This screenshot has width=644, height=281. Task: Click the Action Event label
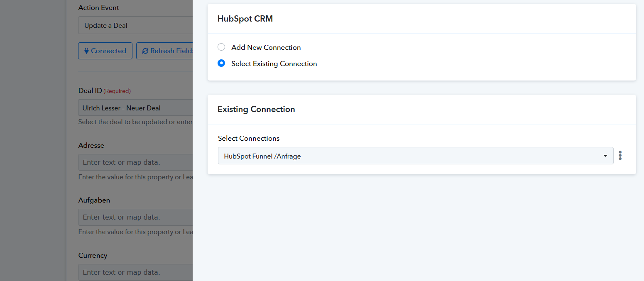click(98, 7)
